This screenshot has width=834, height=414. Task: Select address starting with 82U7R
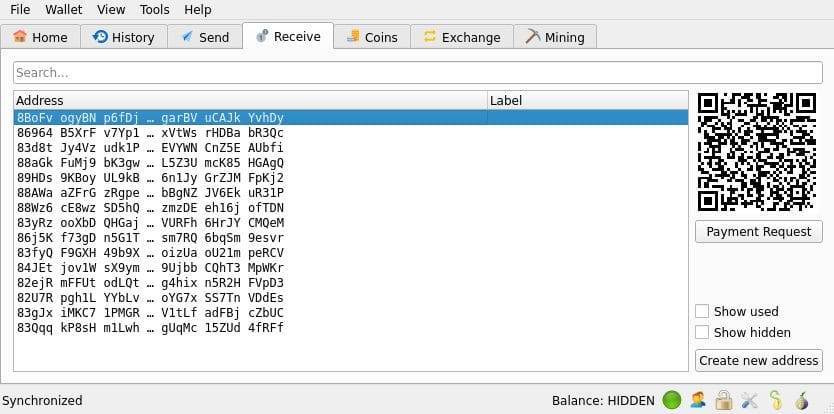coord(351,297)
